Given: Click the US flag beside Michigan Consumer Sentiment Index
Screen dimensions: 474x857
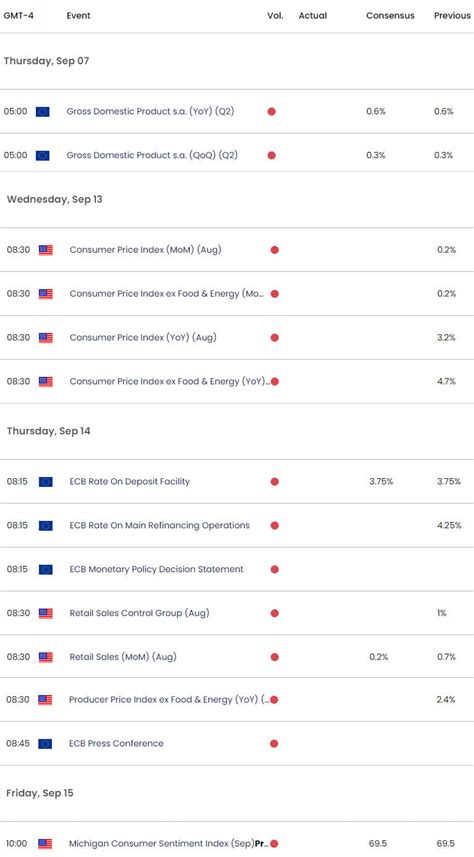Looking at the screenshot, I should point(45,843).
